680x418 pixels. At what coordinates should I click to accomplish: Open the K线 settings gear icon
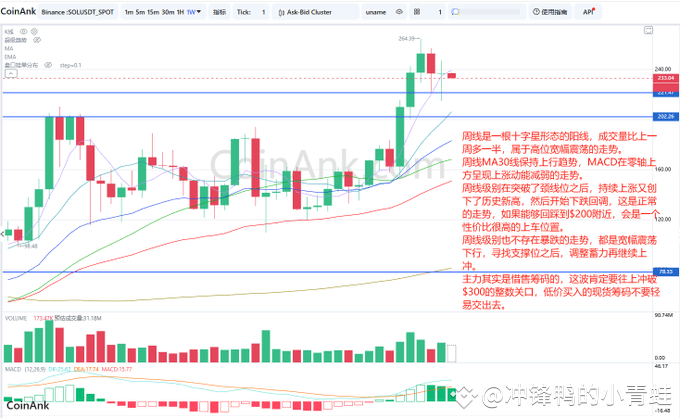click(x=34, y=32)
